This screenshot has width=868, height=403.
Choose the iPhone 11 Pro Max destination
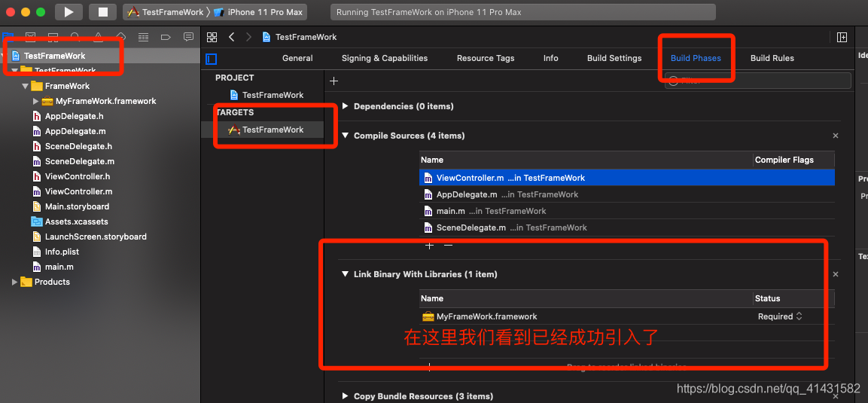pyautogui.click(x=259, y=12)
